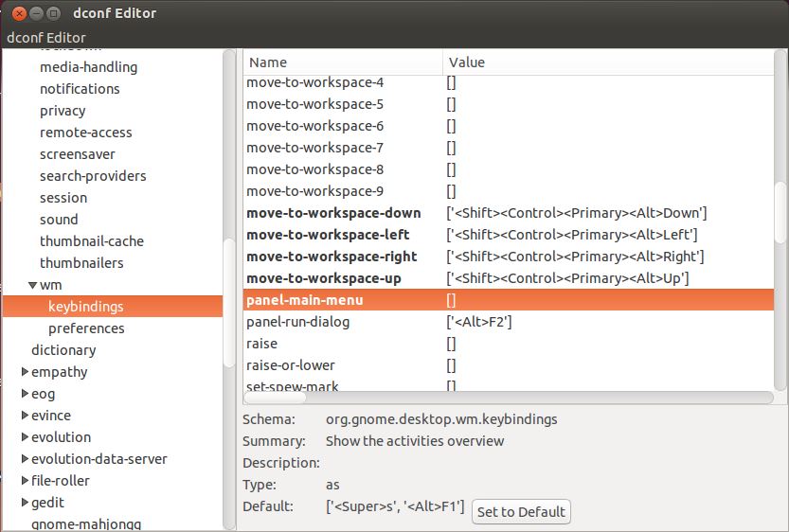Select the move-to-workspace-left key

328,235
